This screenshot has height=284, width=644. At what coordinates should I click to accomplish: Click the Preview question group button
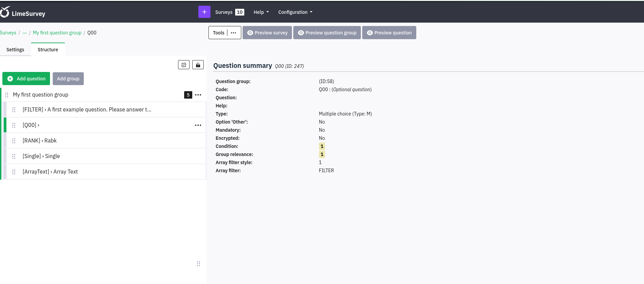[327, 33]
